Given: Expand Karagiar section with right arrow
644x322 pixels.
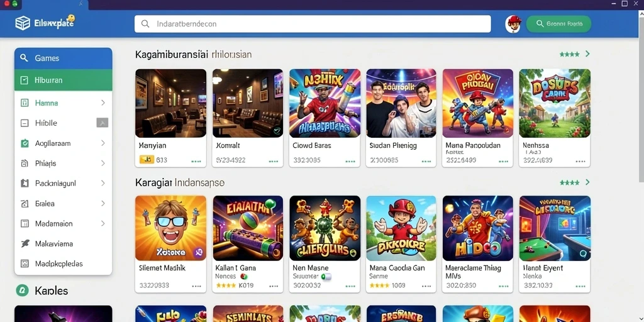Looking at the screenshot, I should point(587,182).
